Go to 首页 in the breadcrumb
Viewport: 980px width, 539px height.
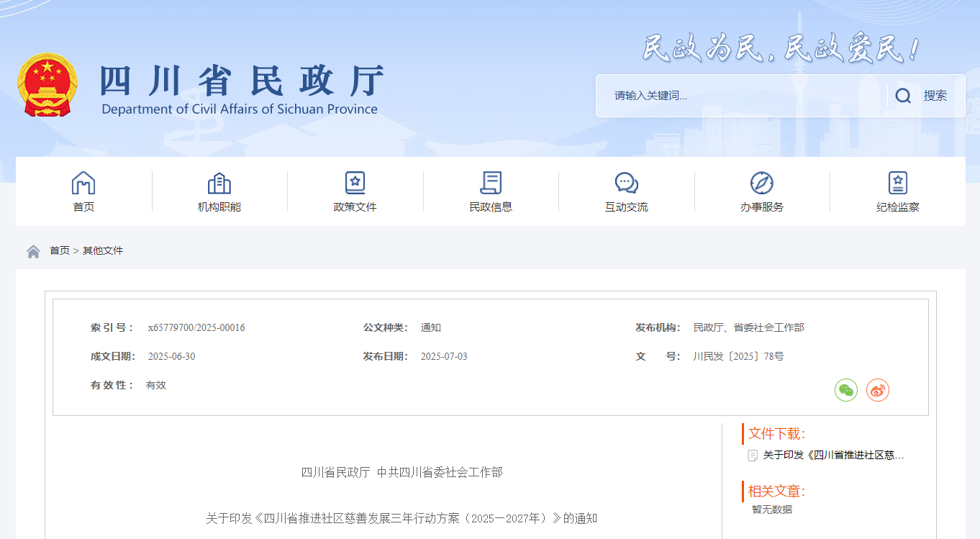59,251
